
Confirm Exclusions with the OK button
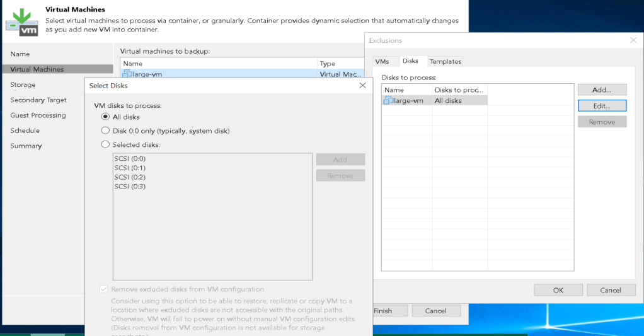[x=558, y=290]
